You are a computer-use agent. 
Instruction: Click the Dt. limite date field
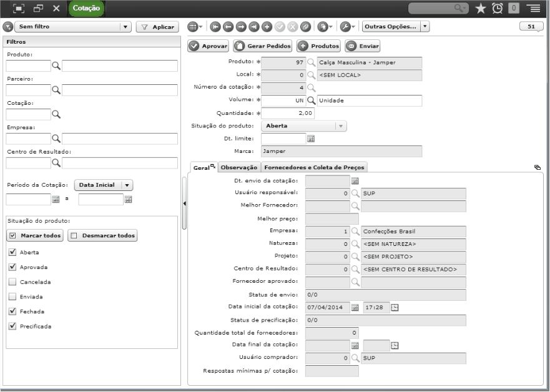[x=283, y=139]
